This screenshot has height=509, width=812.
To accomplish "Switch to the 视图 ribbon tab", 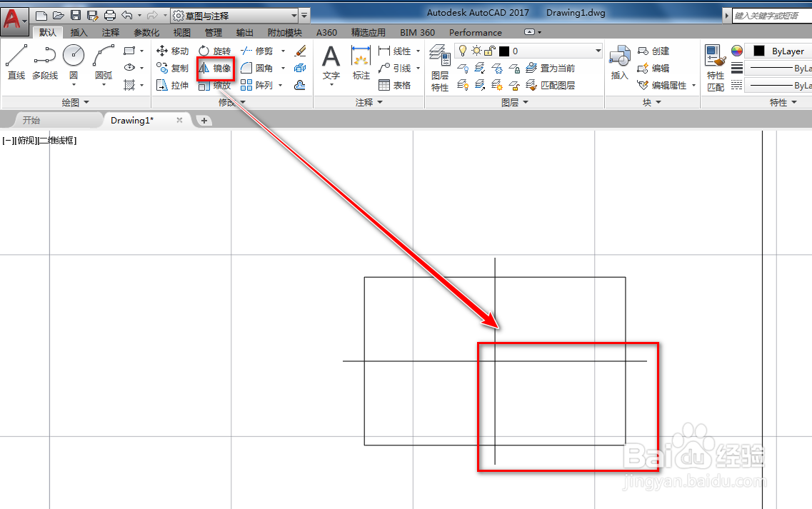I will 182,32.
